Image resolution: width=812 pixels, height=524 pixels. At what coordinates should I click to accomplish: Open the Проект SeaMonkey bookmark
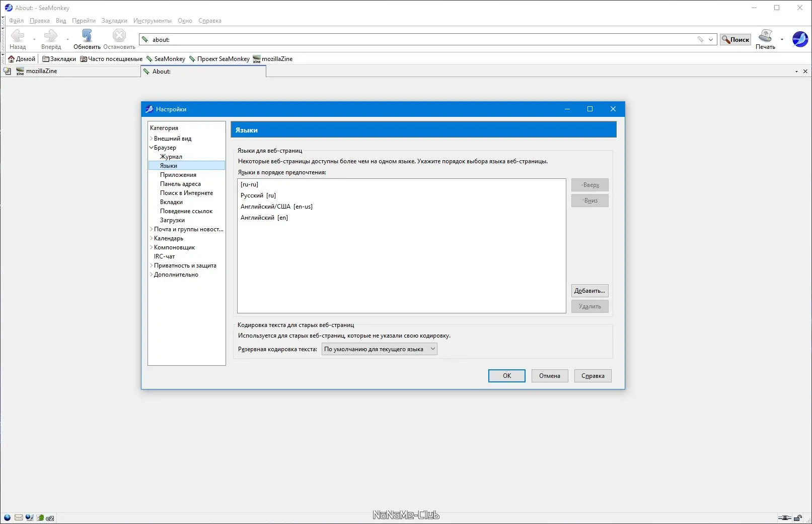click(x=219, y=59)
